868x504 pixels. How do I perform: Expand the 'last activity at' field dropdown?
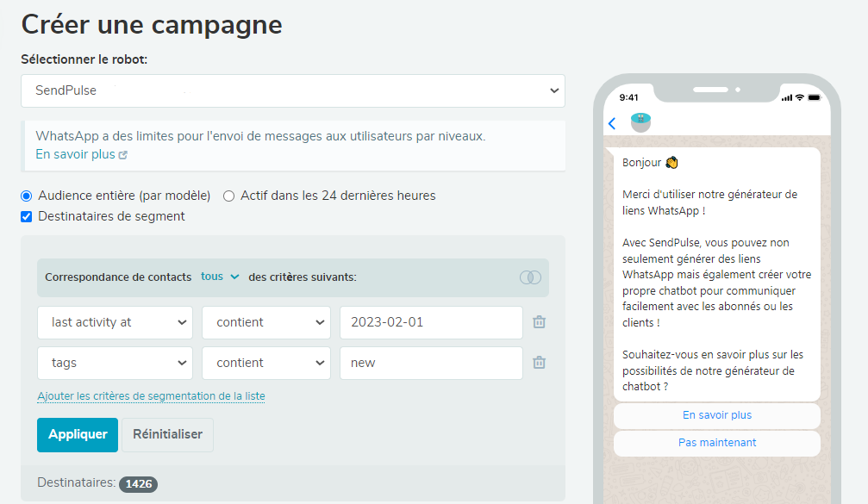pyautogui.click(x=115, y=321)
